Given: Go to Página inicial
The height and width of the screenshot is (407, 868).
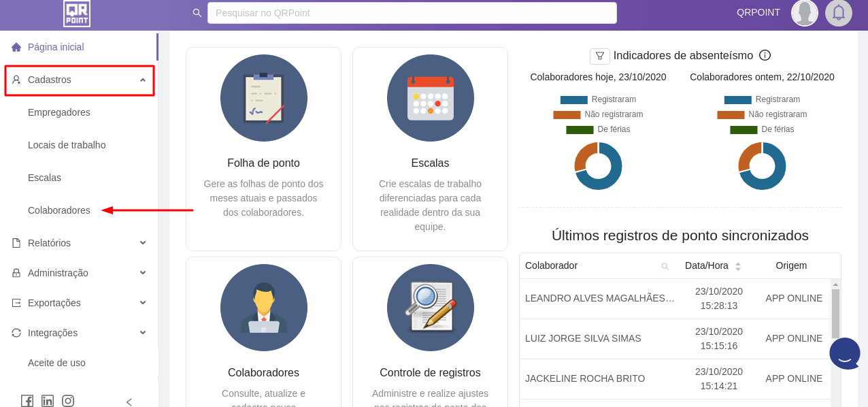Looking at the screenshot, I should (x=56, y=47).
